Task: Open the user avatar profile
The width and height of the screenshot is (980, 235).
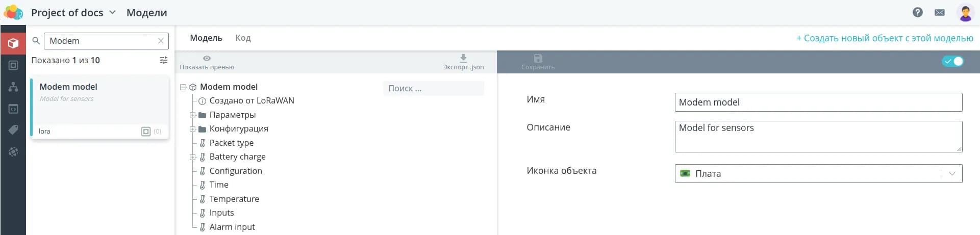Action: [x=965, y=13]
